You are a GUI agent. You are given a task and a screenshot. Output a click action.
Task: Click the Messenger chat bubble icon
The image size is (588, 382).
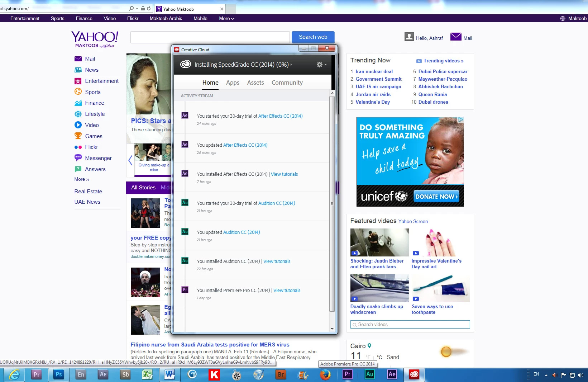pos(78,158)
